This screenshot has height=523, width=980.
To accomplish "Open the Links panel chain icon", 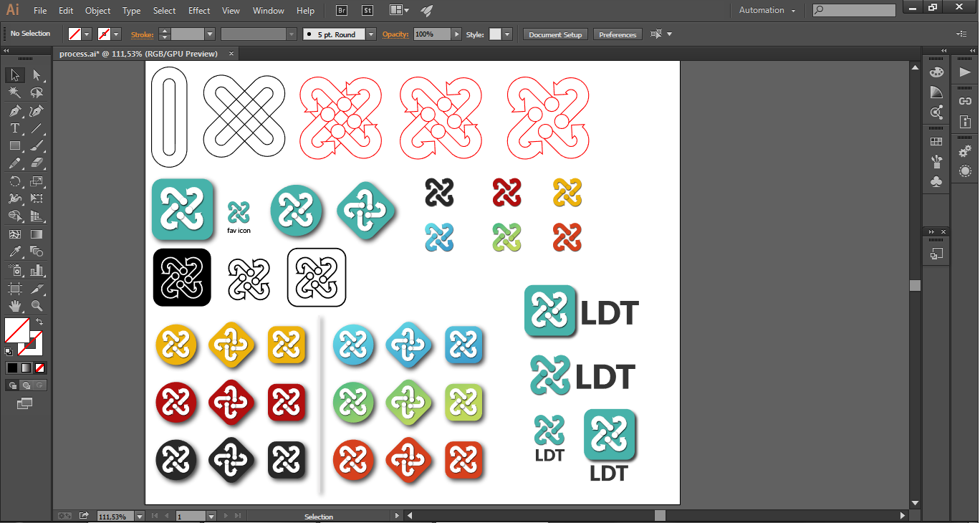I will 965,101.
